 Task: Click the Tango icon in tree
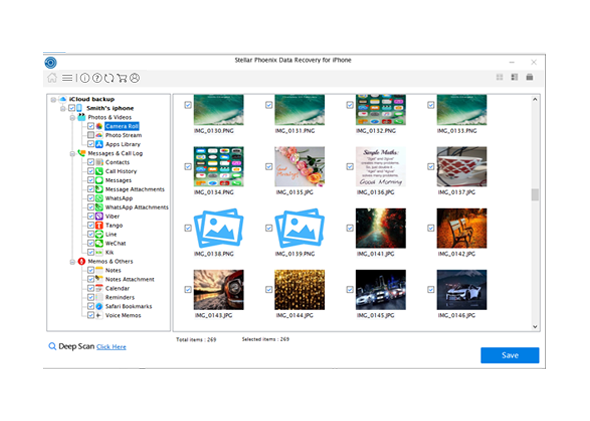point(99,225)
